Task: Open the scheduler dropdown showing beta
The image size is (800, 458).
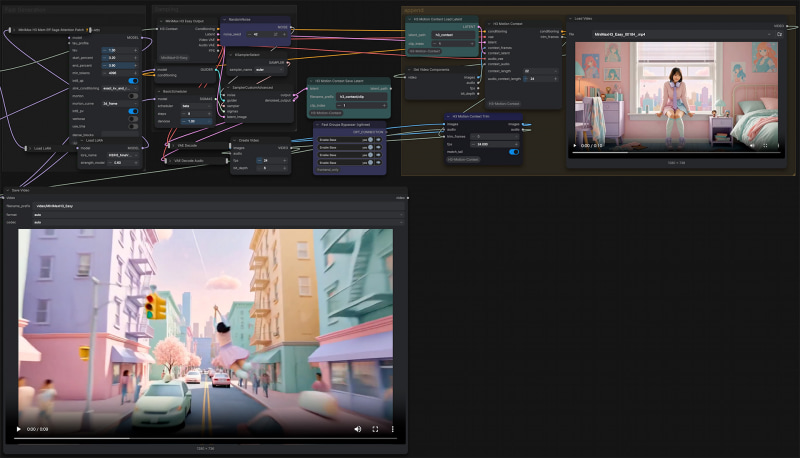Action: tap(196, 106)
